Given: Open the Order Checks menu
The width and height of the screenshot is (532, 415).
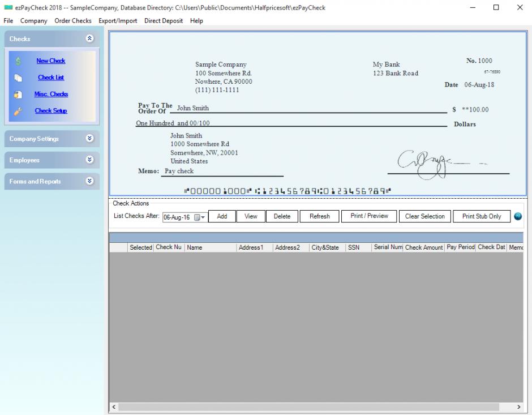Looking at the screenshot, I should (x=73, y=21).
